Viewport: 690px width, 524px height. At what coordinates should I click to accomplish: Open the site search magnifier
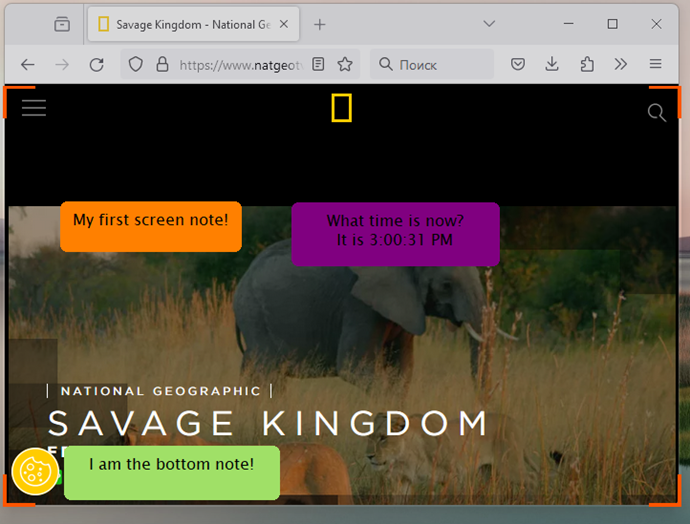(657, 113)
